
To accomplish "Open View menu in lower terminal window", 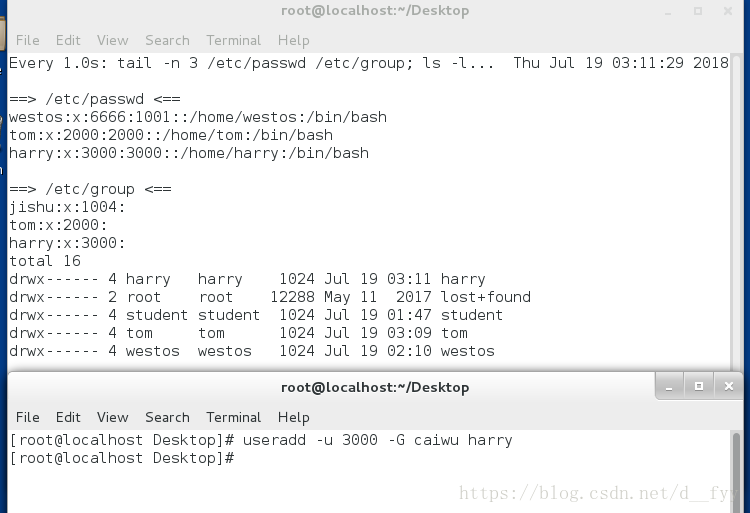I will point(112,417).
